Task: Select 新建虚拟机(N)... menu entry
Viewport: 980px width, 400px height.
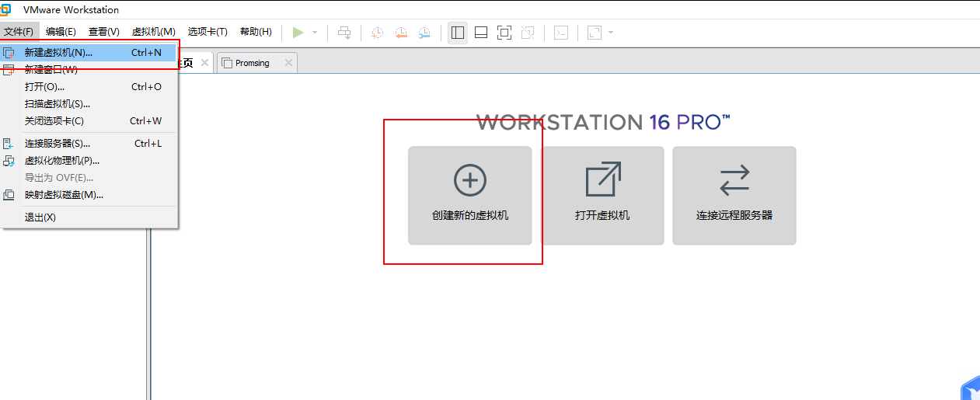Action: (89, 53)
